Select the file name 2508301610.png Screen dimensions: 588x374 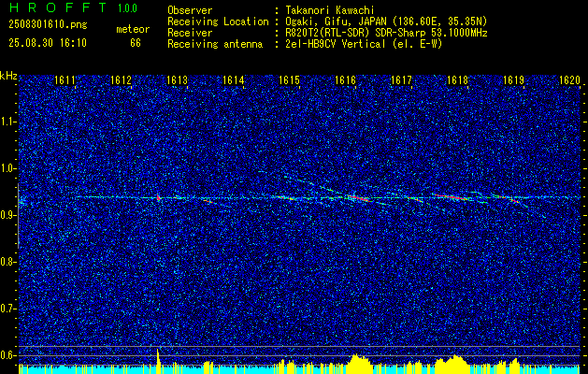48,25
